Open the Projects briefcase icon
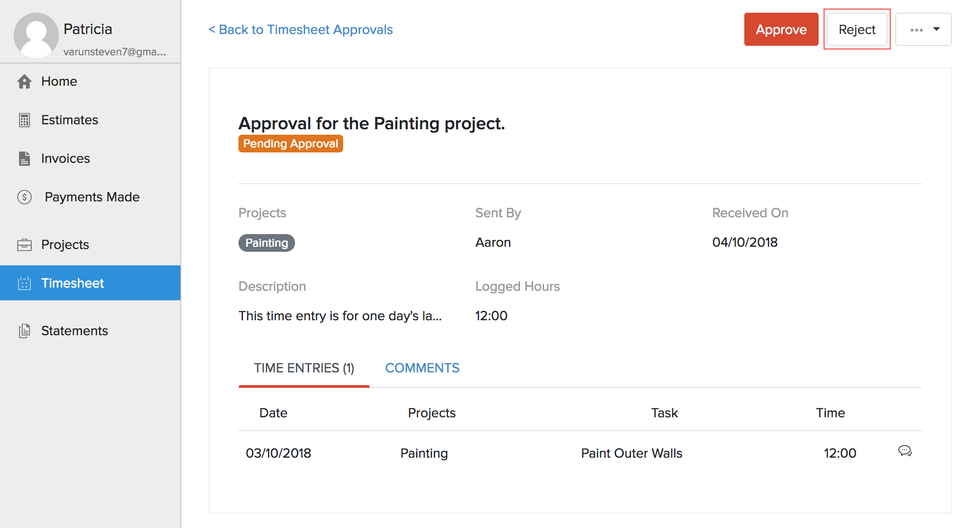This screenshot has height=528, width=980. point(24,244)
